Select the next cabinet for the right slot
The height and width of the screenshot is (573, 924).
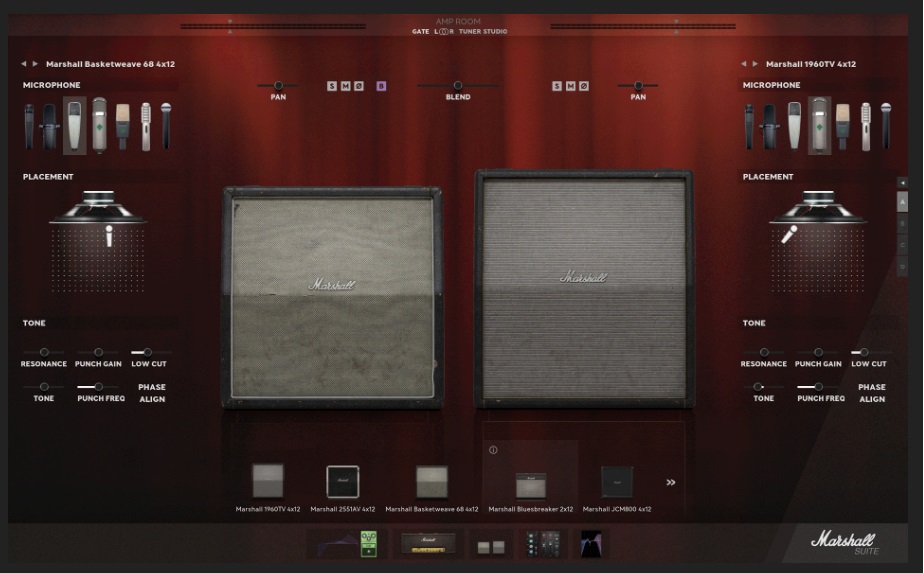click(755, 64)
